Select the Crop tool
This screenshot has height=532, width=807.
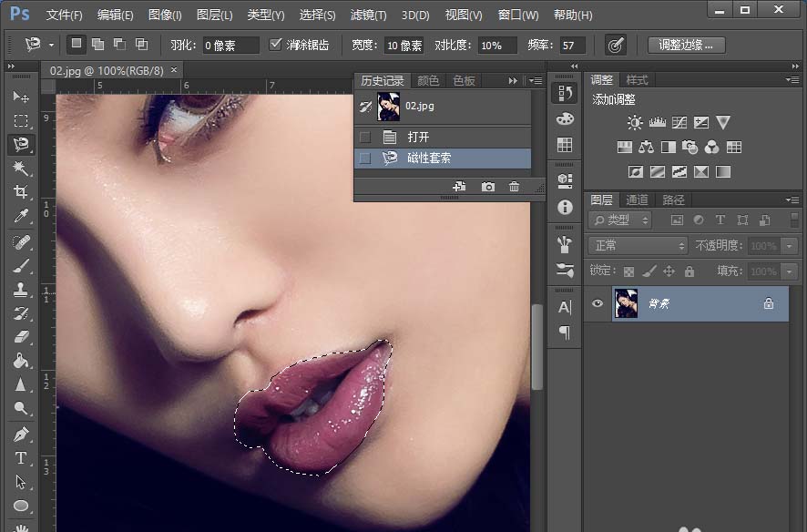pos(21,192)
